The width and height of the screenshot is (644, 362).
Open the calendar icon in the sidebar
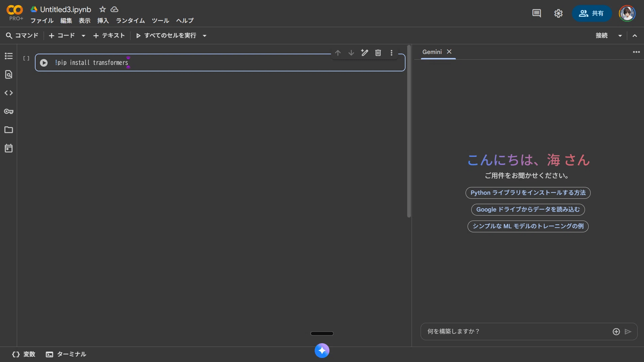tap(9, 148)
